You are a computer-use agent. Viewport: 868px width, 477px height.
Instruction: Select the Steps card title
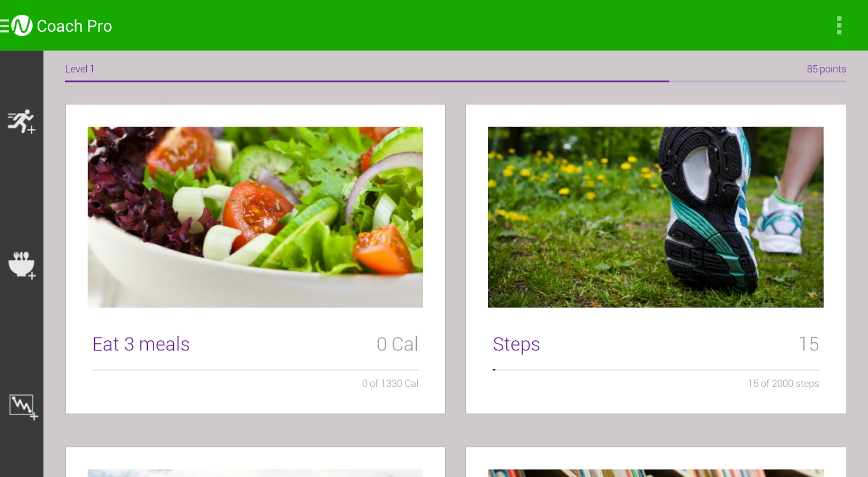[516, 344]
